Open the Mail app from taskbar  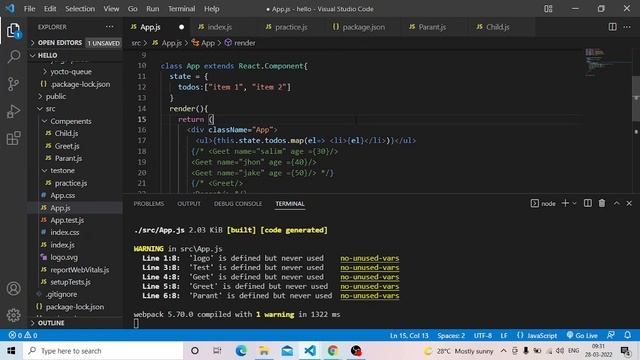pos(287,351)
